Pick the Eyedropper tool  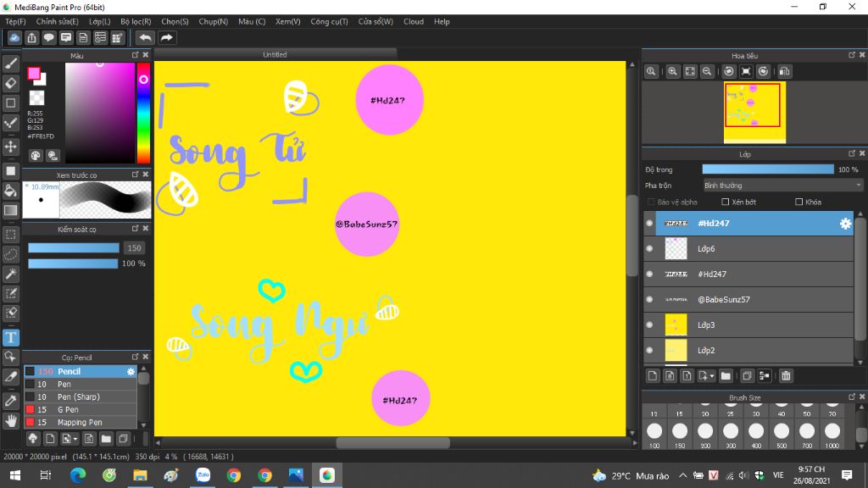coord(10,401)
